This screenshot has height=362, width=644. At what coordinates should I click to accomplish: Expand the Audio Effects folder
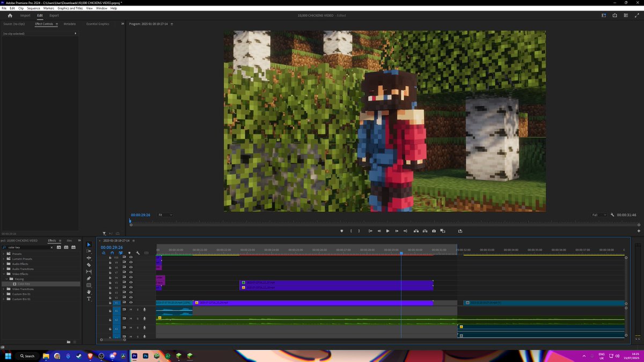(x=3, y=264)
